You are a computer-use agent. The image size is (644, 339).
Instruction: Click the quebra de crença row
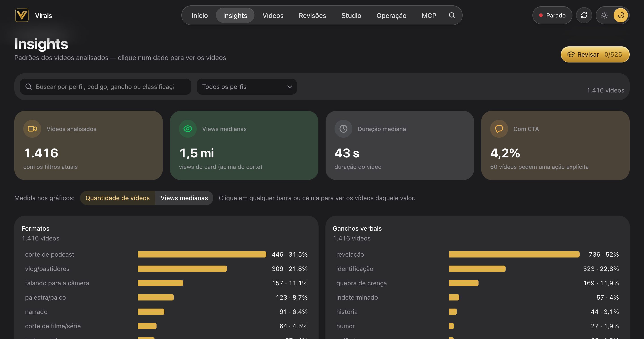[x=477, y=283]
